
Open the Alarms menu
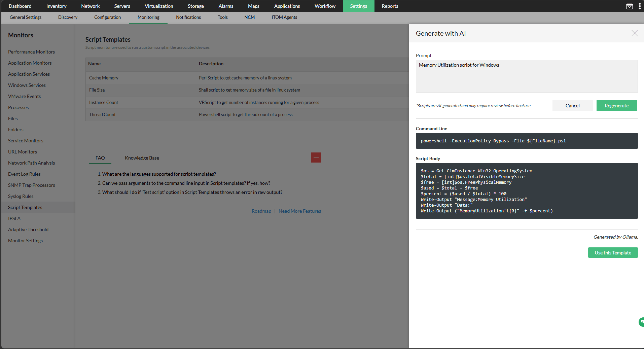[226, 6]
